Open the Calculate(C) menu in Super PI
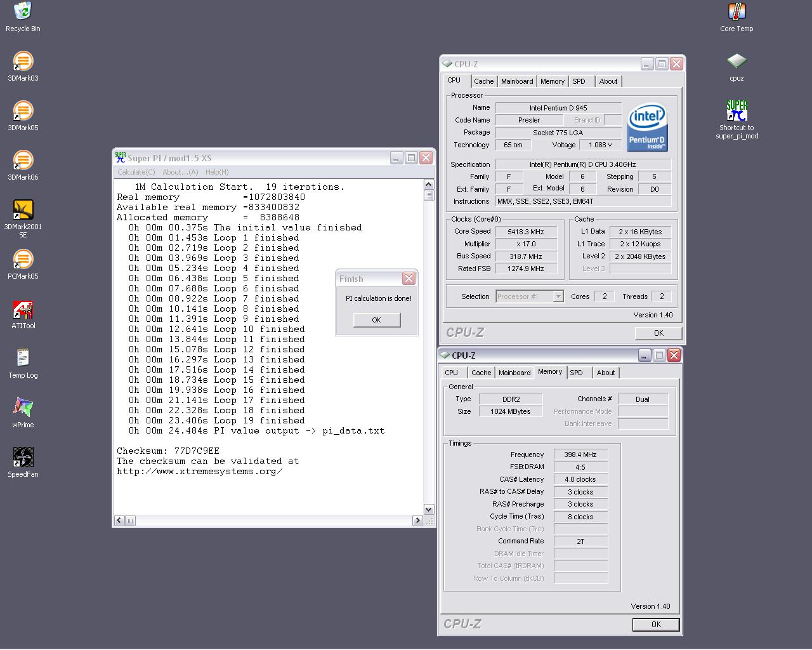Image resolution: width=812 pixels, height=650 pixels. [136, 172]
